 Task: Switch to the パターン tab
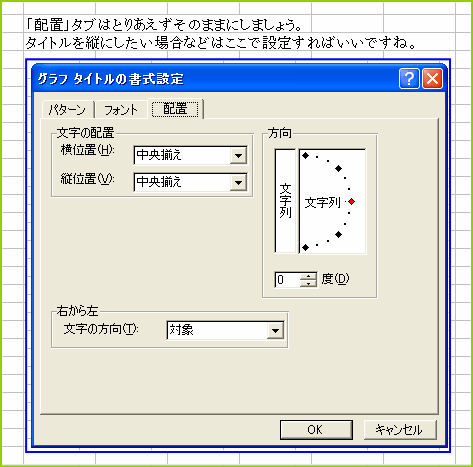pyautogui.click(x=68, y=110)
